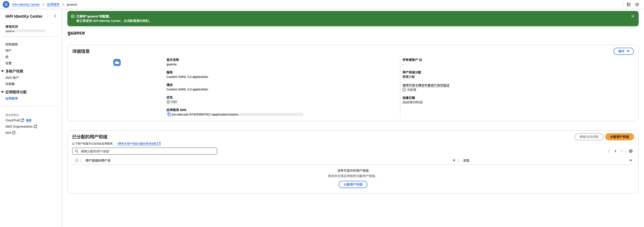The width and height of the screenshot is (644, 227).
Task: Click the application ARN text
Action: coord(238,114)
